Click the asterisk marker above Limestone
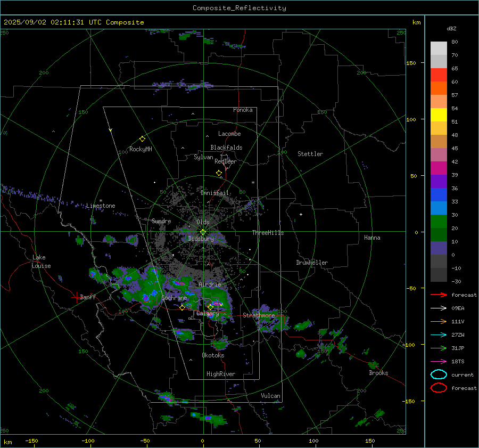Screen dimensions: 479x448 click(x=101, y=201)
